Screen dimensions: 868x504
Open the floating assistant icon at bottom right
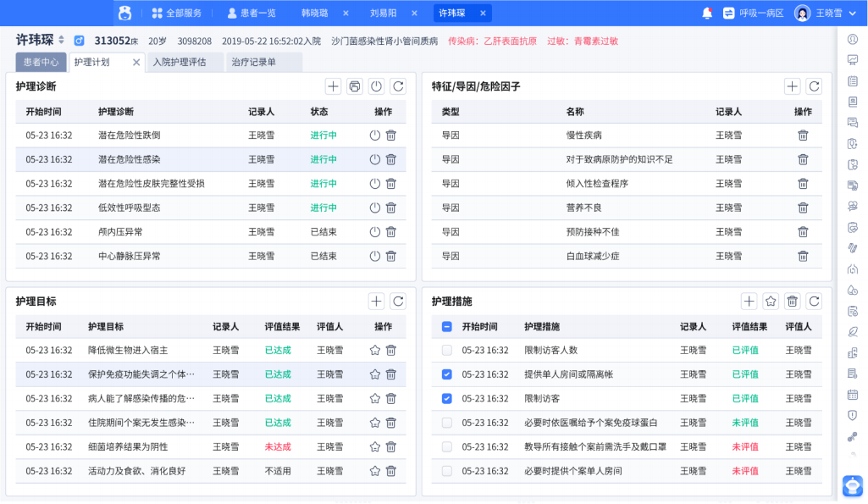(852, 486)
